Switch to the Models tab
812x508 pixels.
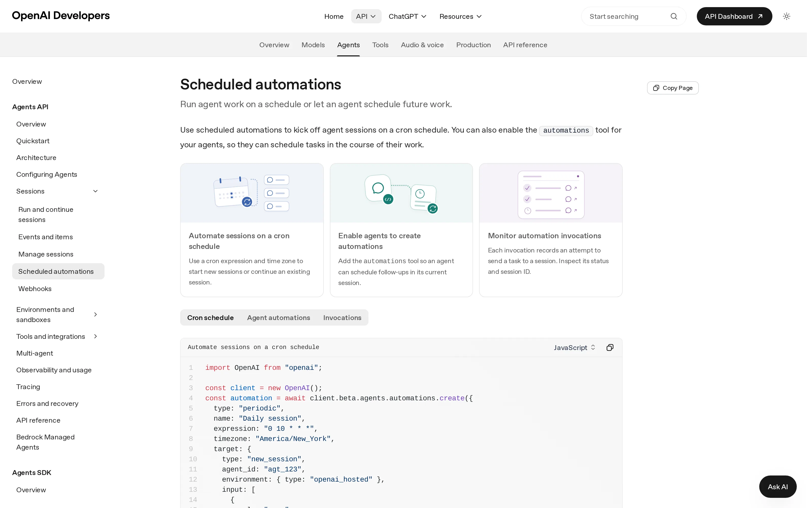[x=313, y=45]
